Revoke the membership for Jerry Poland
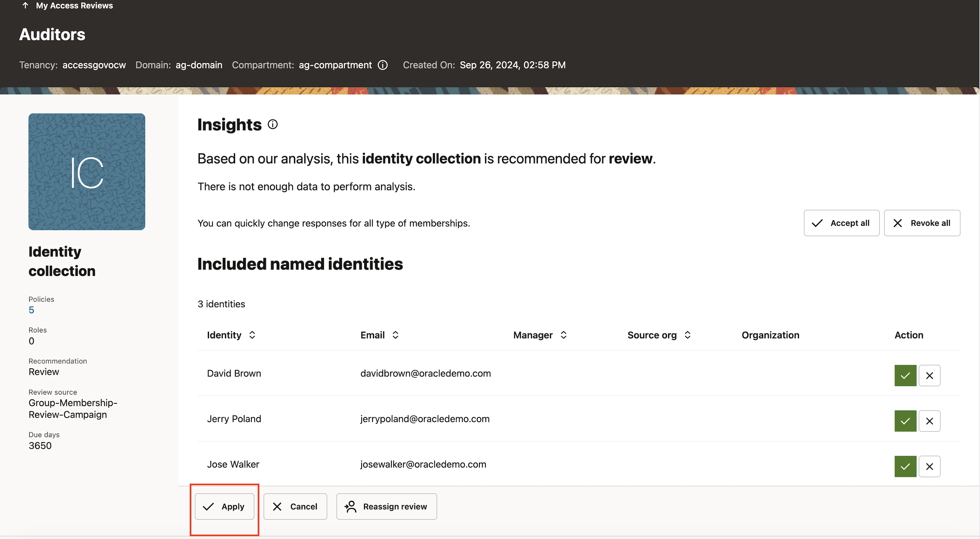Viewport: 980px width, 539px height. point(930,421)
